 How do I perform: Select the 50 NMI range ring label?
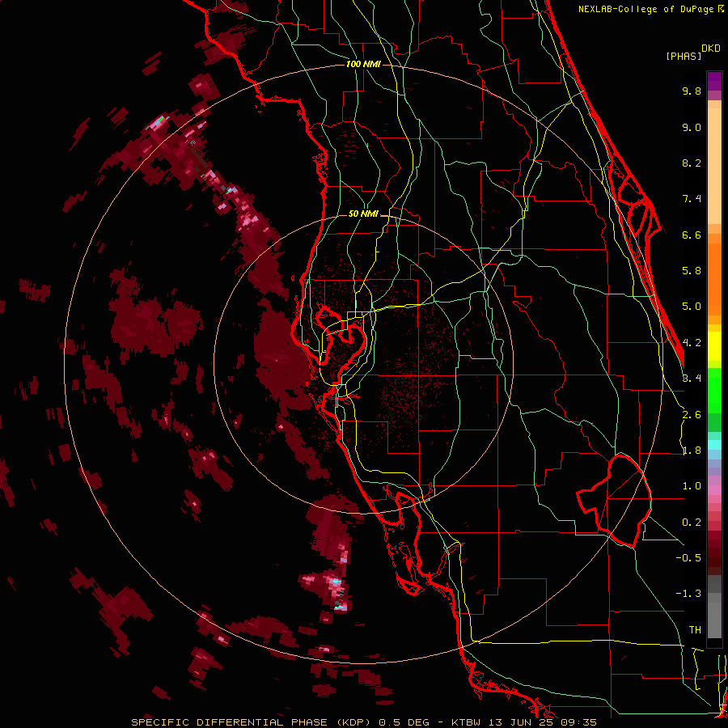[363, 214]
